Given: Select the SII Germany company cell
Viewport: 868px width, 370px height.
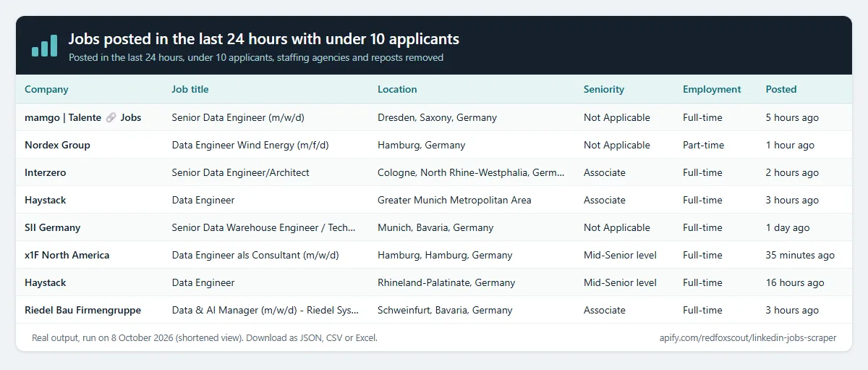Looking at the screenshot, I should tap(53, 227).
